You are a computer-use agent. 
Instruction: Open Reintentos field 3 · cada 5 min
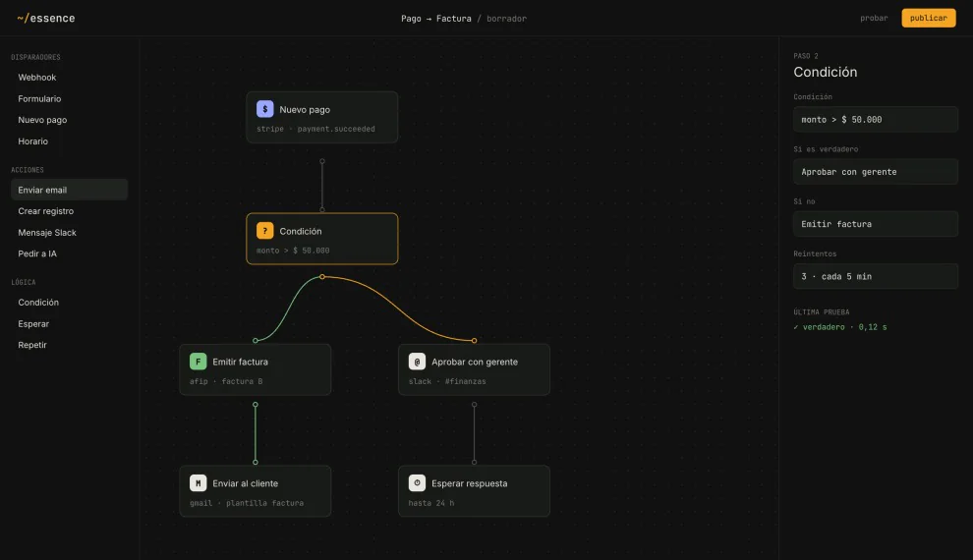coord(876,277)
